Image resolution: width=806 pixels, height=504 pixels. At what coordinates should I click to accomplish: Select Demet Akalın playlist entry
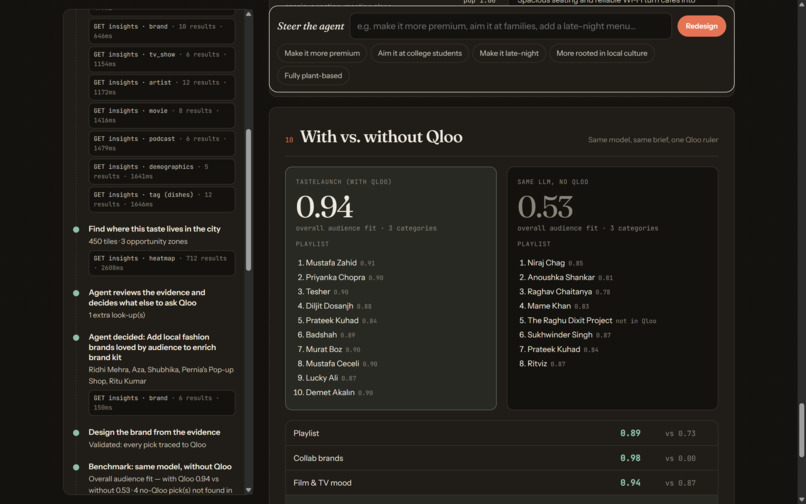(x=330, y=392)
